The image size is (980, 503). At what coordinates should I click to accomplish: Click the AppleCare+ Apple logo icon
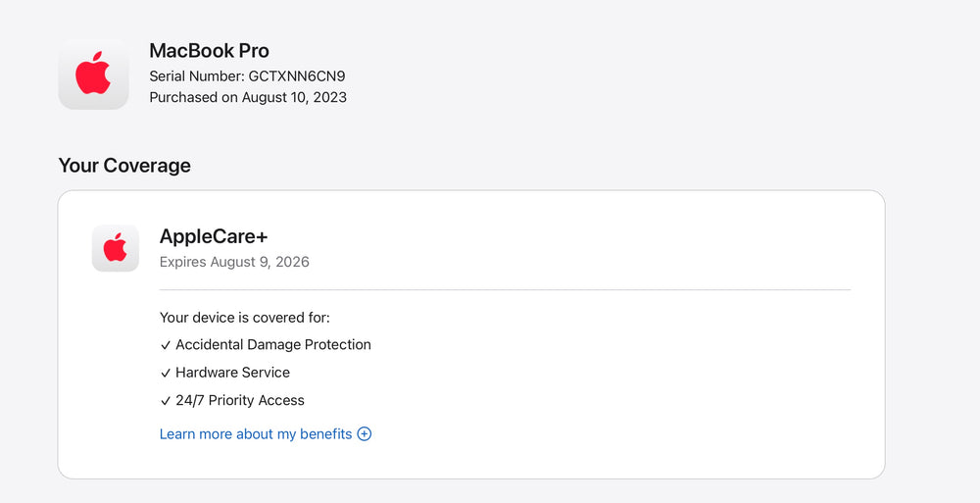coord(116,248)
